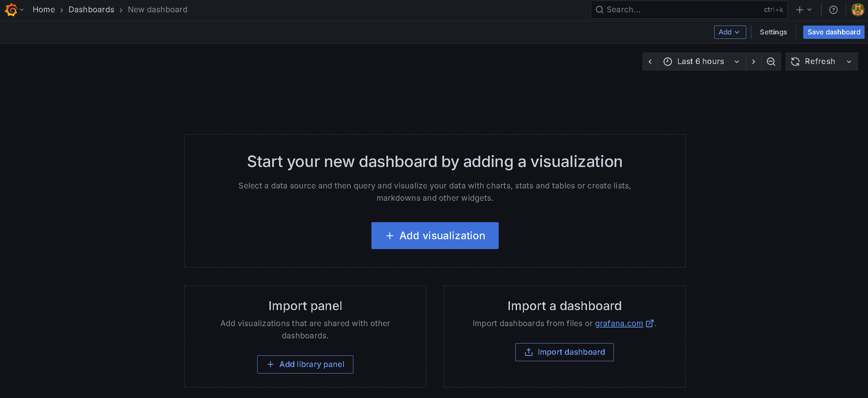This screenshot has width=868, height=398.
Task: Focus the Search input field
Action: pyautogui.click(x=682, y=10)
